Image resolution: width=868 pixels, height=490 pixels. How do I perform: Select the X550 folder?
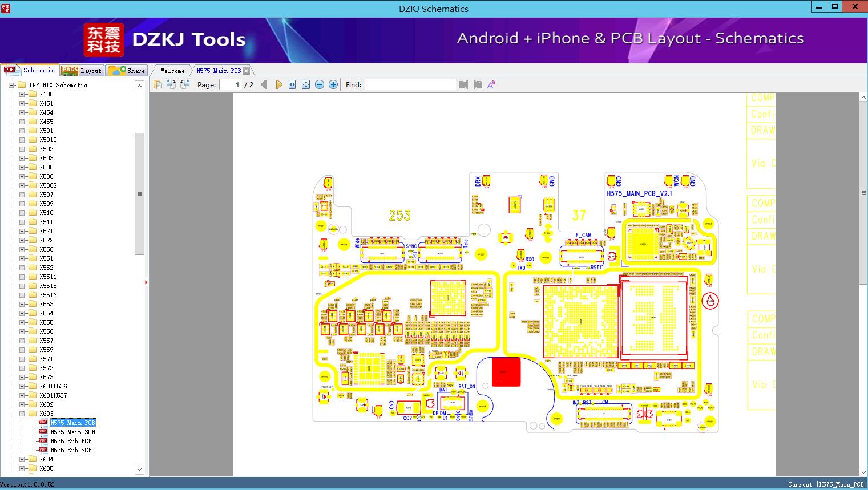(x=46, y=249)
